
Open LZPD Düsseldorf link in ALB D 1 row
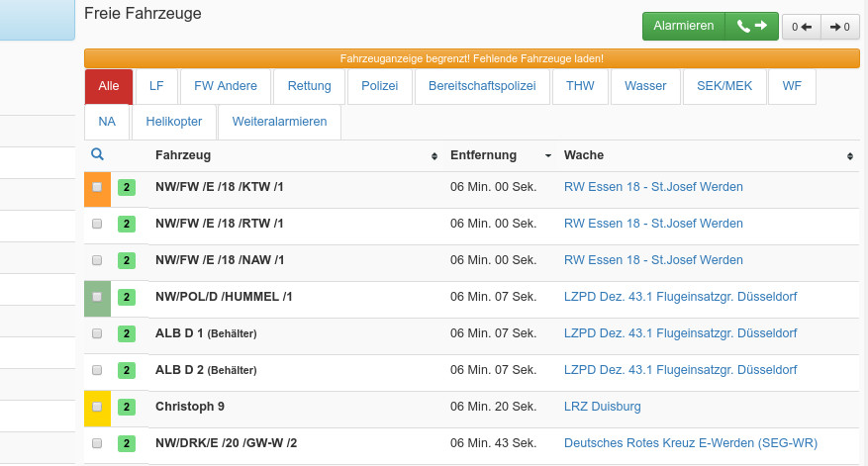point(680,333)
